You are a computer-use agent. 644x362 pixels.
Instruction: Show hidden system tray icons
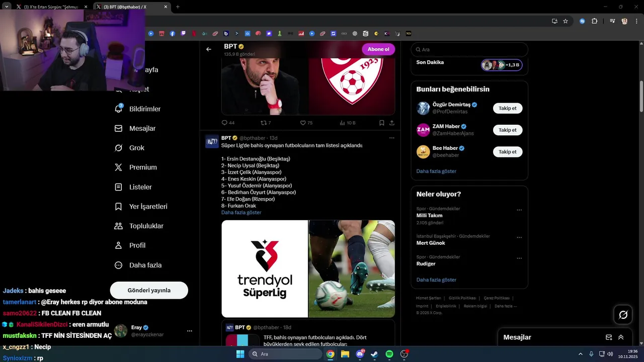pyautogui.click(x=581, y=354)
